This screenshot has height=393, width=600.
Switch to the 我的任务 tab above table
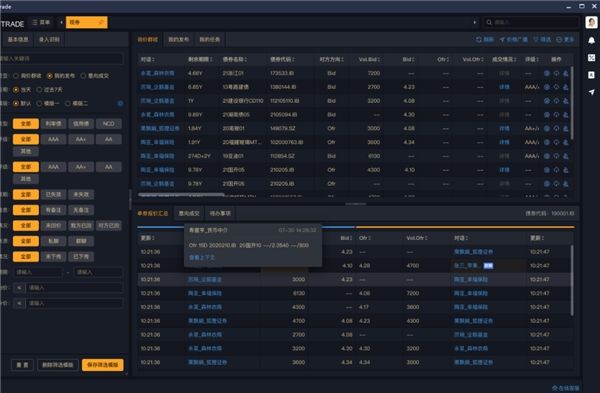tap(210, 39)
